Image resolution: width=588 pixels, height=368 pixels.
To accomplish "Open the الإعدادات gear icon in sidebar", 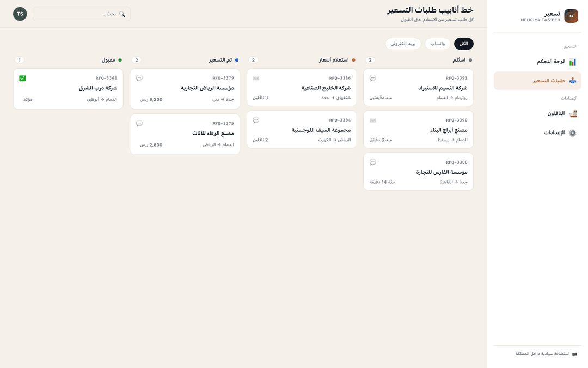I will [572, 133].
